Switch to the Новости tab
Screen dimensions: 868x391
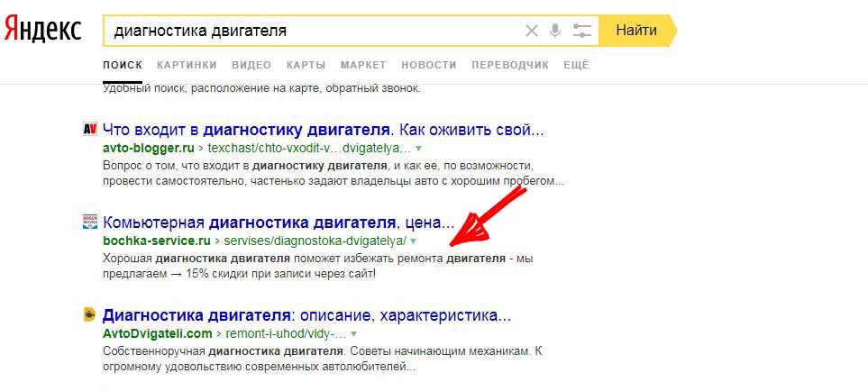pos(429,65)
